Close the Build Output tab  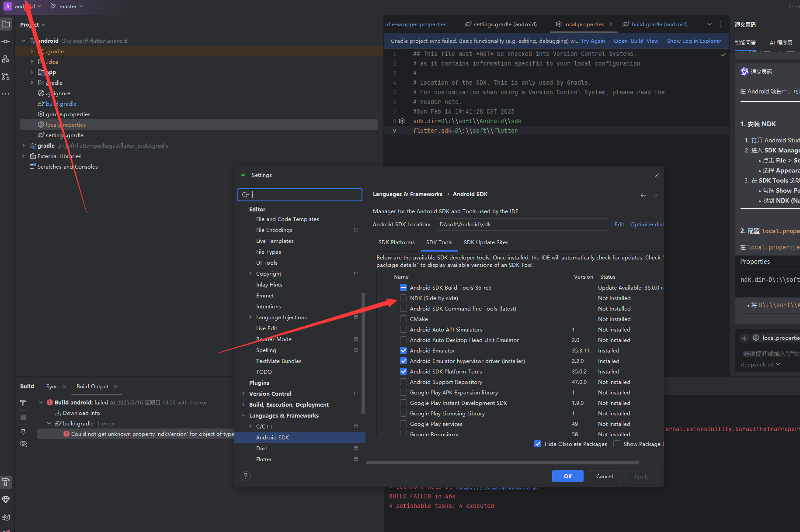click(115, 387)
